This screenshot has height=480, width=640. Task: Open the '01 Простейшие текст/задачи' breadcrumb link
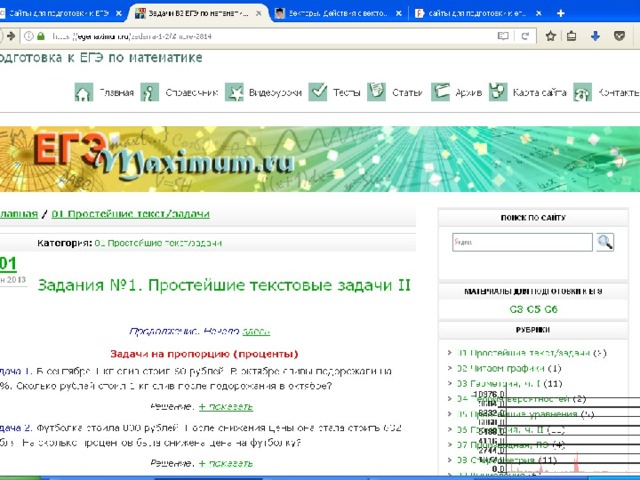coord(131,214)
